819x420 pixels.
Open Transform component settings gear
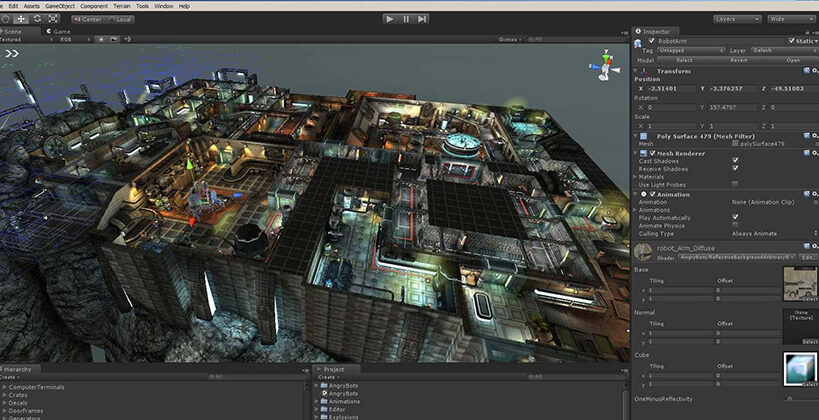(816, 71)
